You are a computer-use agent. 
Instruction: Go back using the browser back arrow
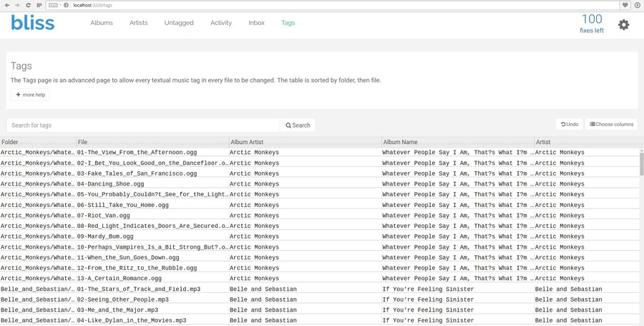tap(7, 5)
